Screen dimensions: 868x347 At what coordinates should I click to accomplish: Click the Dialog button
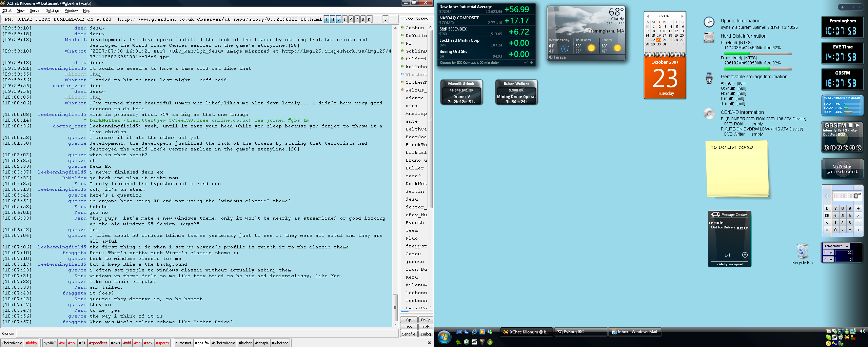(426, 334)
